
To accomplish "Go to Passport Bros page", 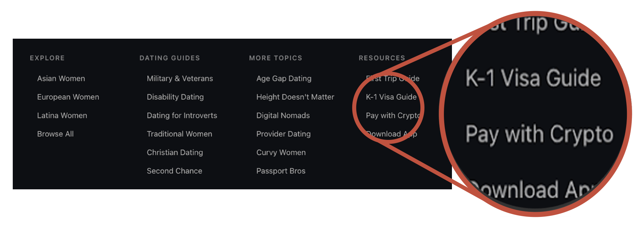I will point(281,171).
